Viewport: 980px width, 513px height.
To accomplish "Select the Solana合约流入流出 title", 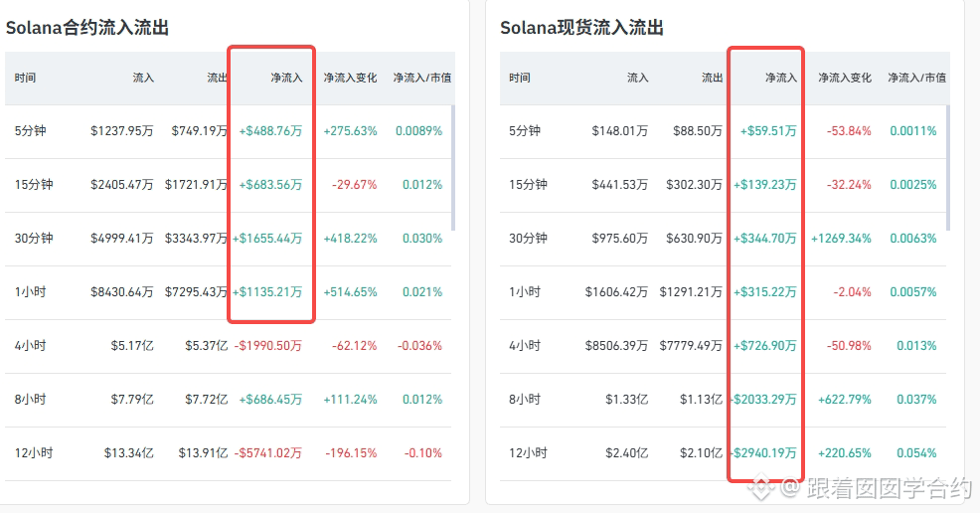I will coord(86,28).
